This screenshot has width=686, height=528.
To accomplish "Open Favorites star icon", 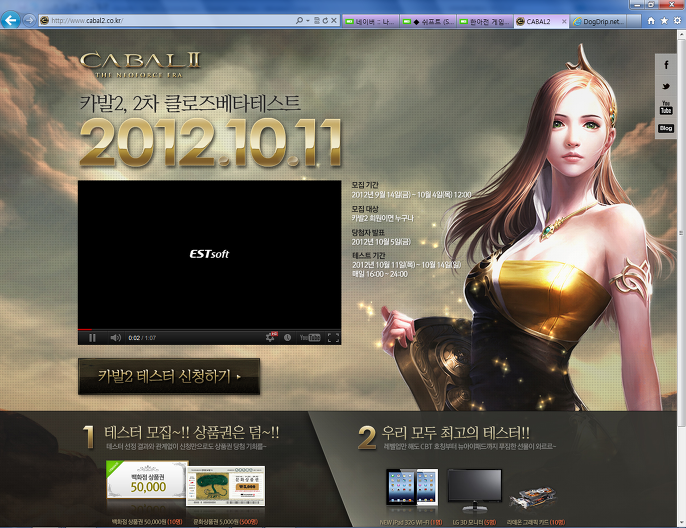I will [664, 21].
